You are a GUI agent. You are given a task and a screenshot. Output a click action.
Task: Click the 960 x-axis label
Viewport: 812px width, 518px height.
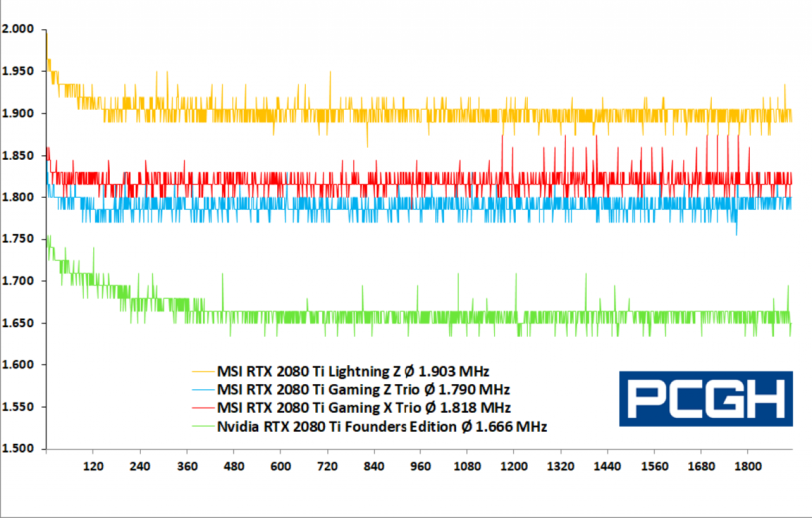421,466
